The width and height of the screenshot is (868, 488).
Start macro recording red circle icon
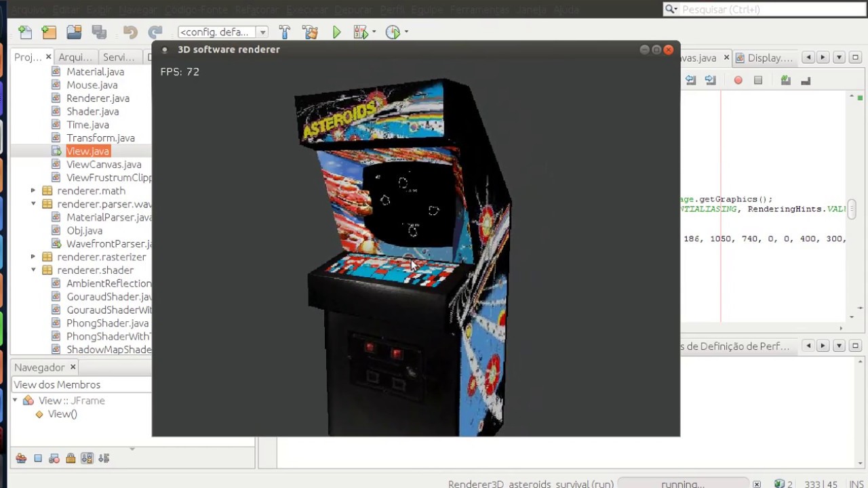(738, 80)
